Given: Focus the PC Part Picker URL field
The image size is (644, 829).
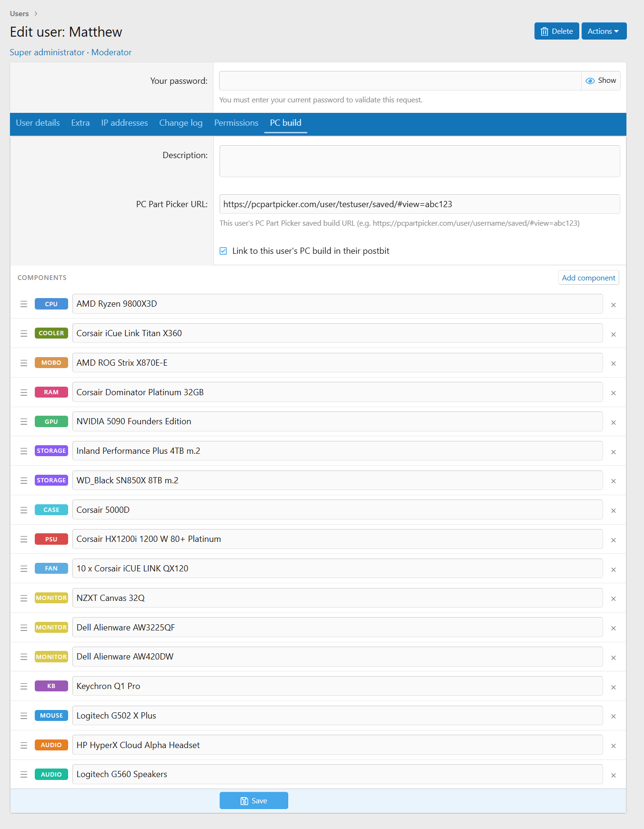Looking at the screenshot, I should coord(419,204).
